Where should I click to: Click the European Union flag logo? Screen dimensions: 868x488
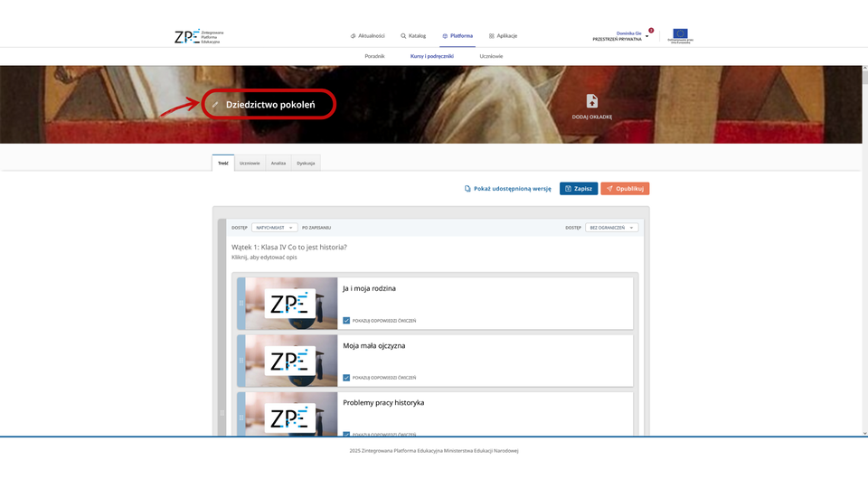(680, 35)
